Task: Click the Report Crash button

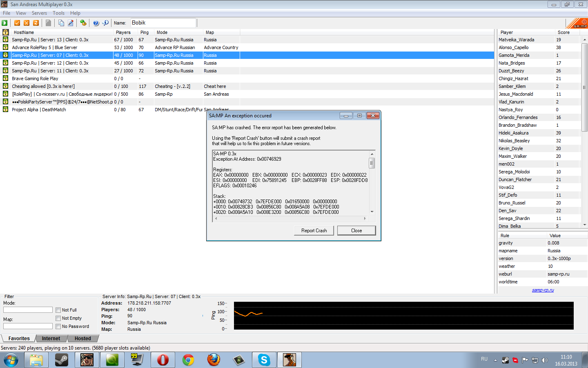Action: [314, 231]
